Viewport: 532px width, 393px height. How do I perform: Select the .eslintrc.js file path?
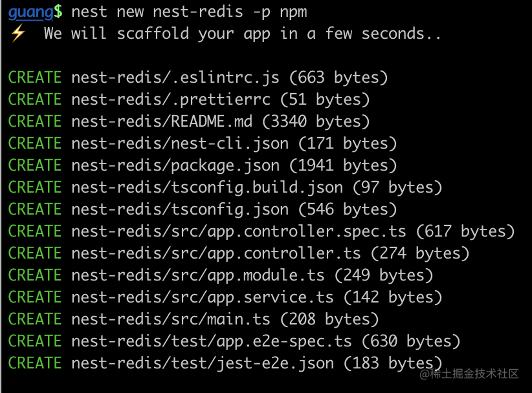click(x=175, y=78)
